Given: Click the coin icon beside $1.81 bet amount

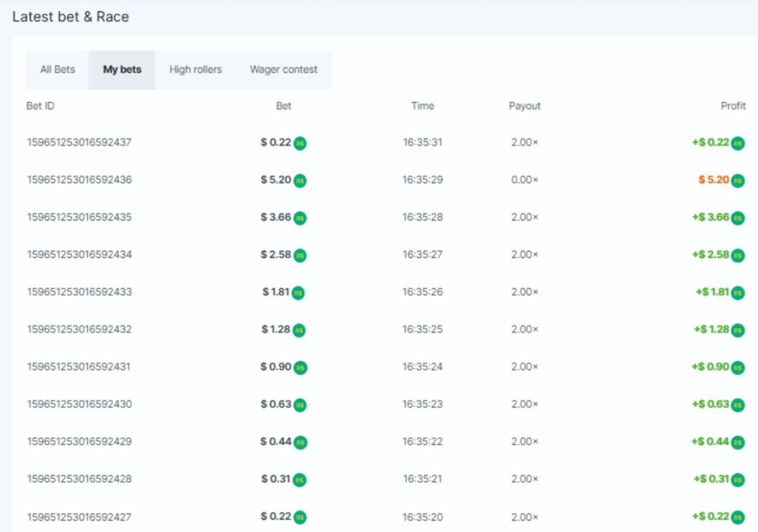Looking at the screenshot, I should point(298,293).
